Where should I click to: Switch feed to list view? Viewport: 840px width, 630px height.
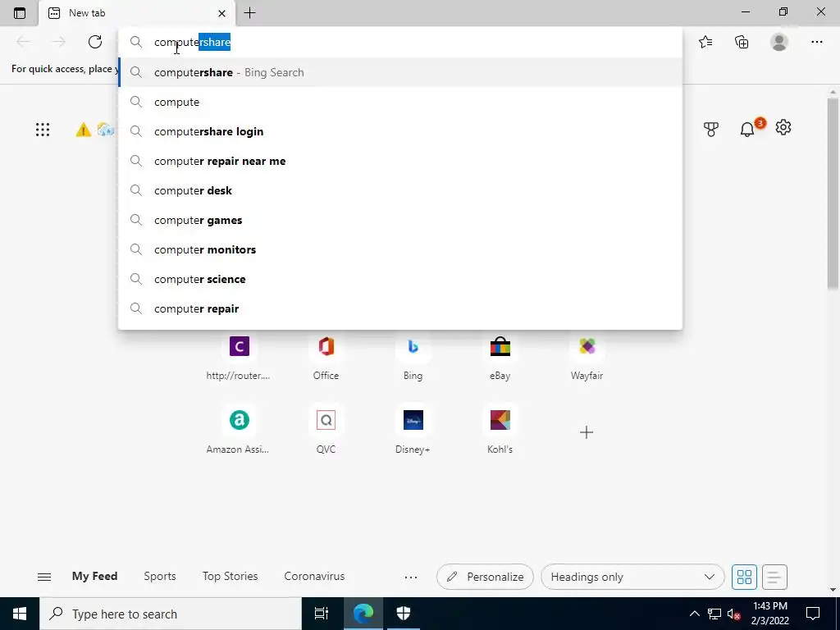(774, 577)
